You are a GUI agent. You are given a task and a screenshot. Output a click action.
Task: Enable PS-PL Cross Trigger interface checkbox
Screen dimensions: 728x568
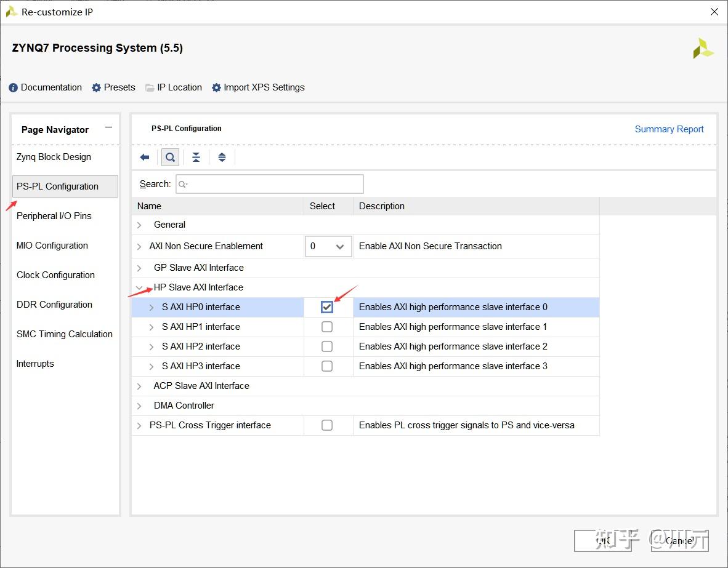pyautogui.click(x=327, y=425)
